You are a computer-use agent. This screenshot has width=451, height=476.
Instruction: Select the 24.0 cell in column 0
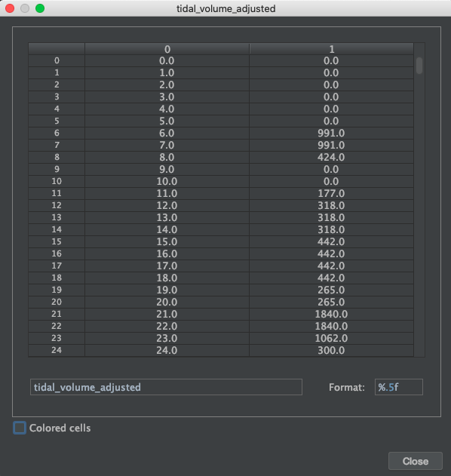pyautogui.click(x=167, y=350)
